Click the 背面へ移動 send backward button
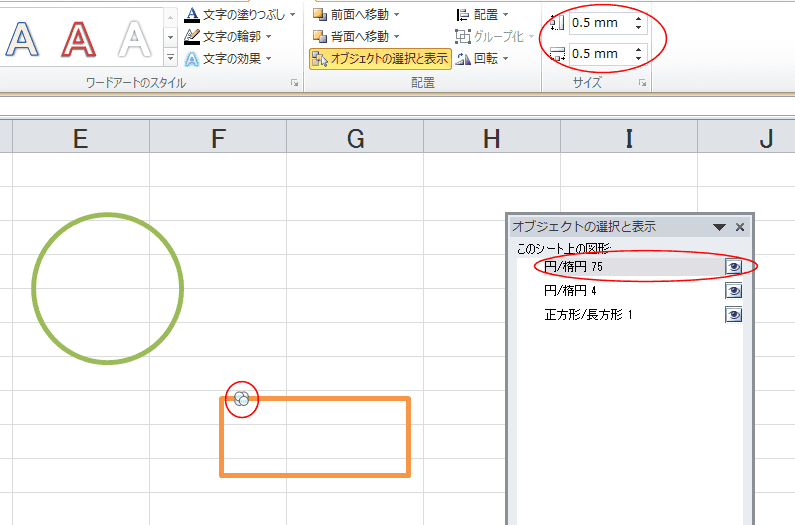Screen dimensions: 795x525 (351, 37)
